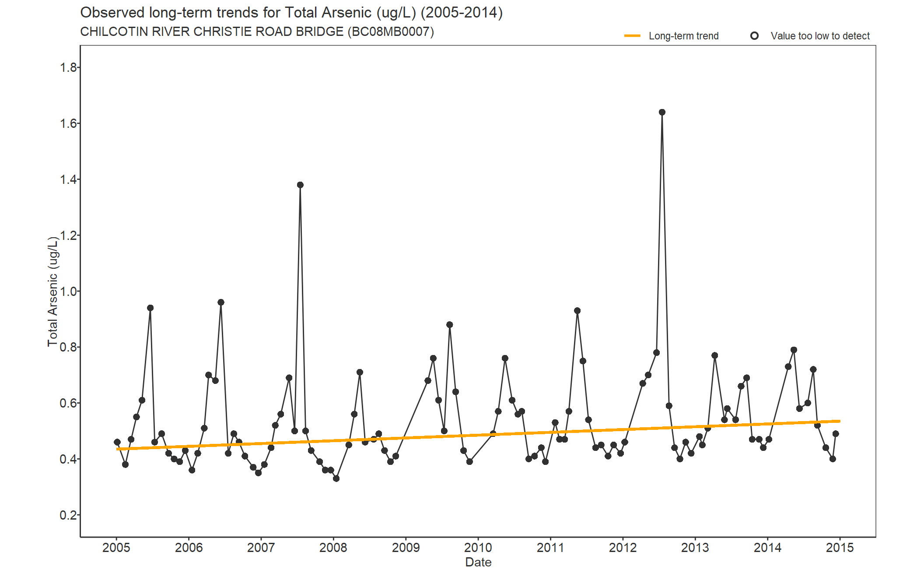Click the 0.2 y-axis tick label

pos(68,515)
